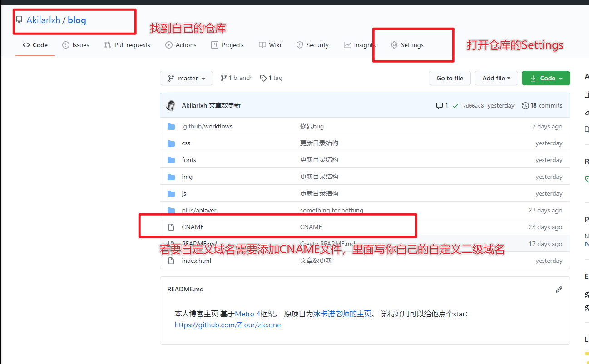
Task: Open the CNAME file
Action: pos(193,227)
